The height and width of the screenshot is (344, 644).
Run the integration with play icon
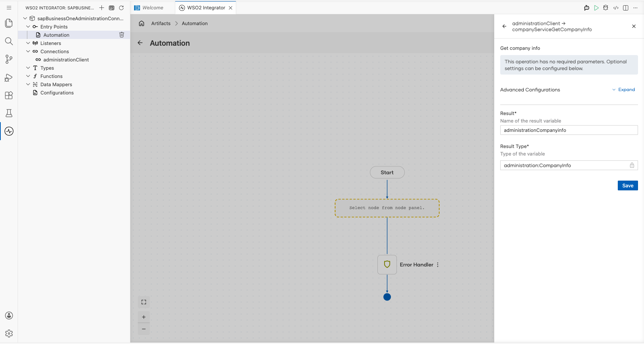coord(596,8)
